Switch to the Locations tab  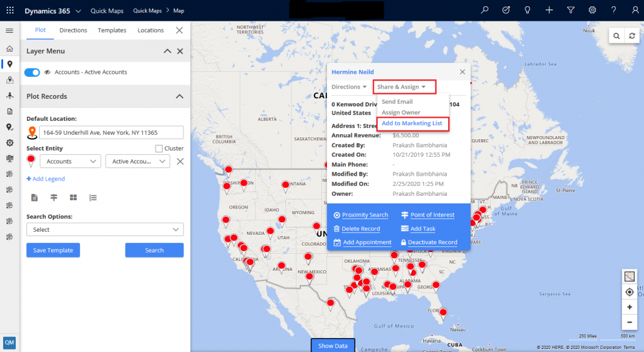click(151, 30)
